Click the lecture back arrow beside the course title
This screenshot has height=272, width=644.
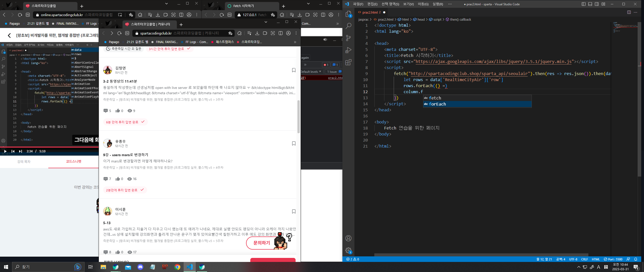pyautogui.click(x=9, y=36)
